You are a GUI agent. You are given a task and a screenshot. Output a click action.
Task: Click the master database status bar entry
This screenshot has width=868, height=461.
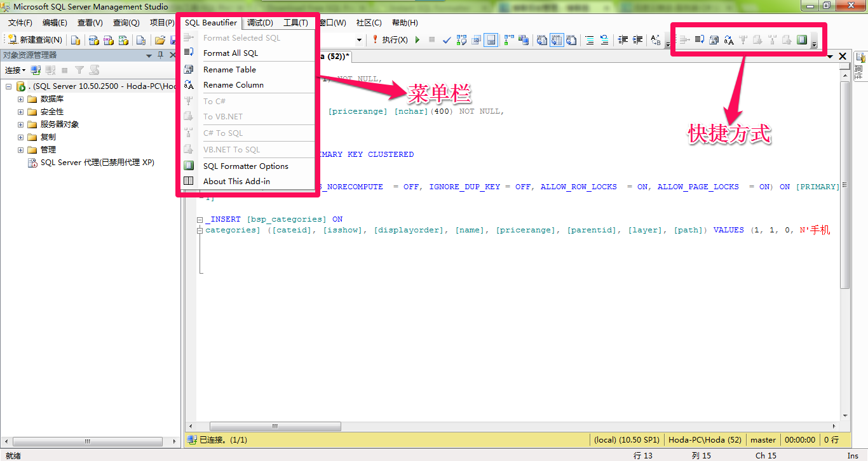(x=763, y=439)
